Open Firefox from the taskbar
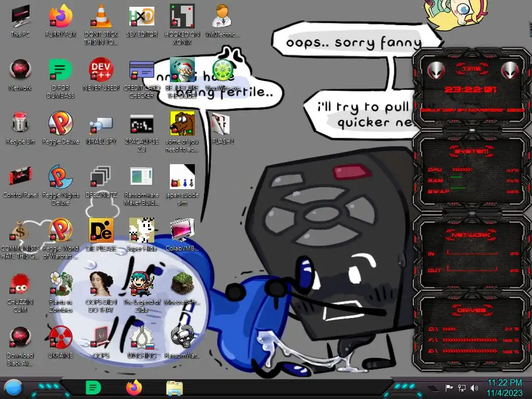This screenshot has width=532, height=399. (134, 388)
